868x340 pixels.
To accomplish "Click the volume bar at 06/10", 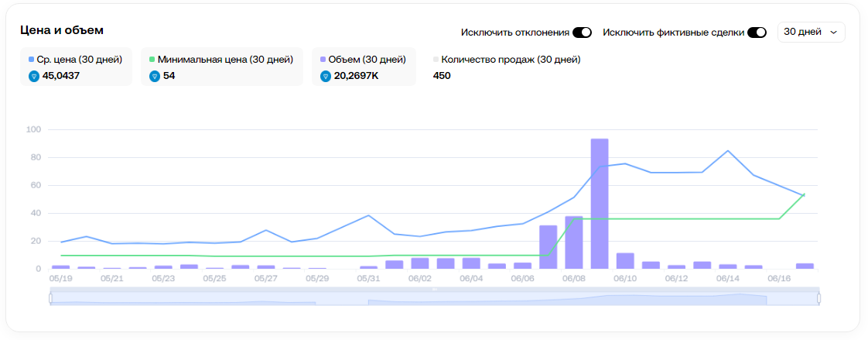I will click(625, 261).
